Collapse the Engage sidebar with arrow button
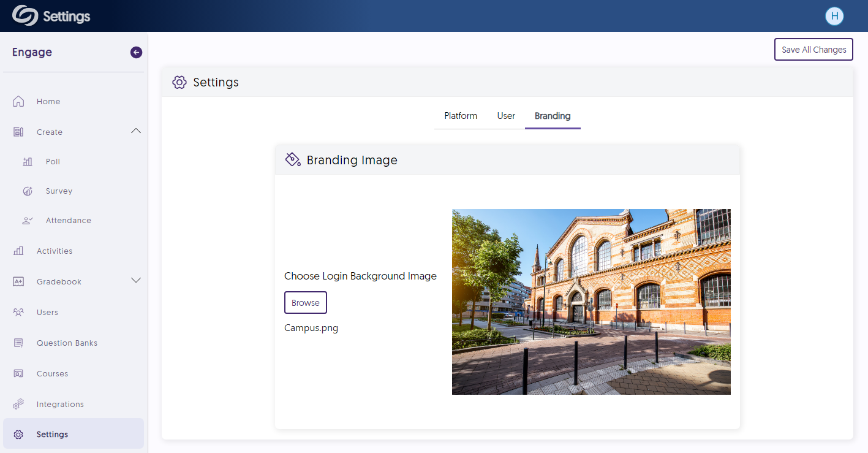This screenshot has height=453, width=868. [136, 53]
